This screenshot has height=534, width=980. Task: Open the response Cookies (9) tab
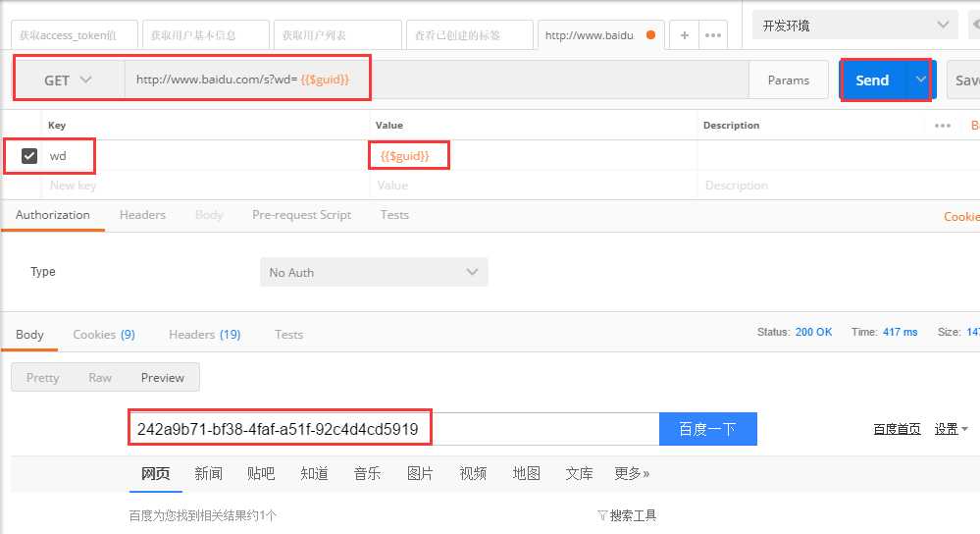coord(104,335)
